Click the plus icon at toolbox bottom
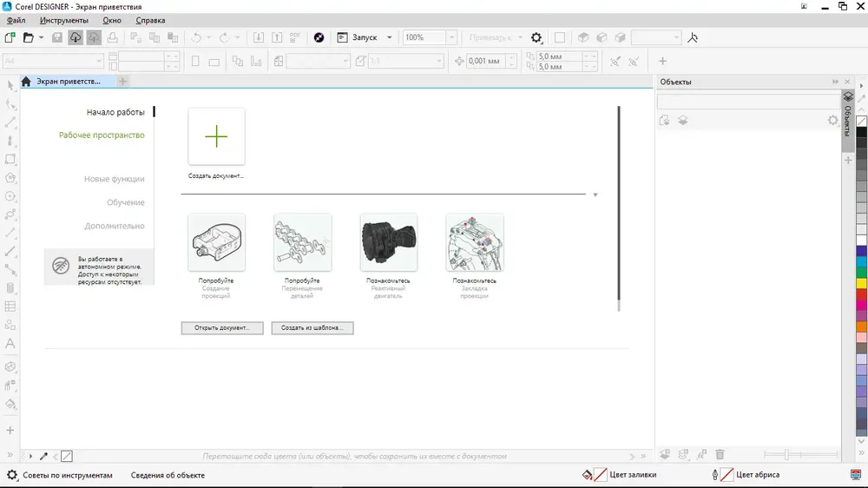 10,431
